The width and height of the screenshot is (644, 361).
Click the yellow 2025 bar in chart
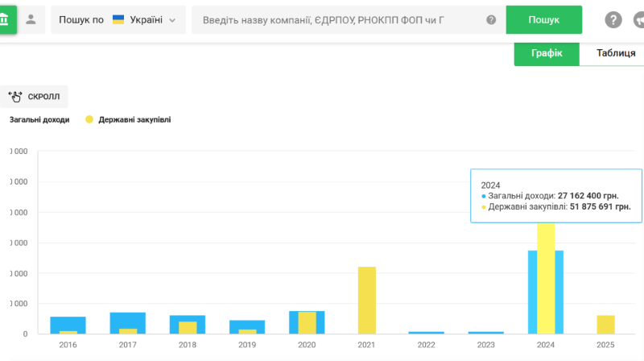click(605, 324)
